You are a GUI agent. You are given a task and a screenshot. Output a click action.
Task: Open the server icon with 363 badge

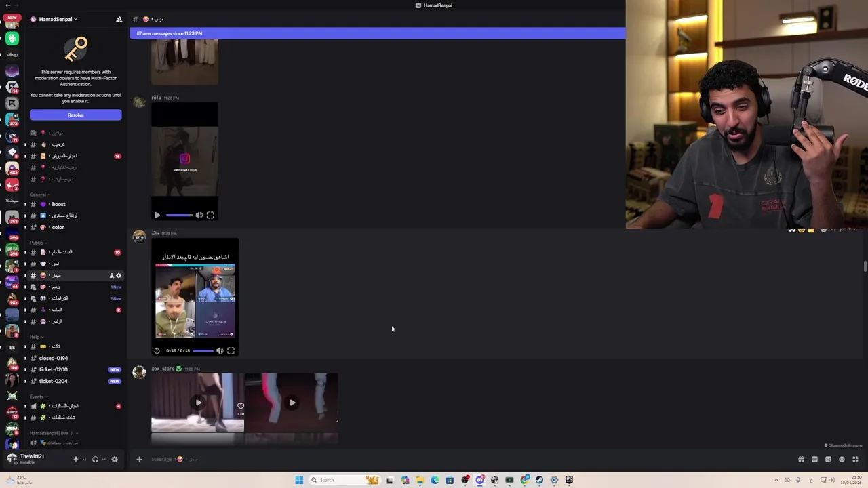pos(12,218)
